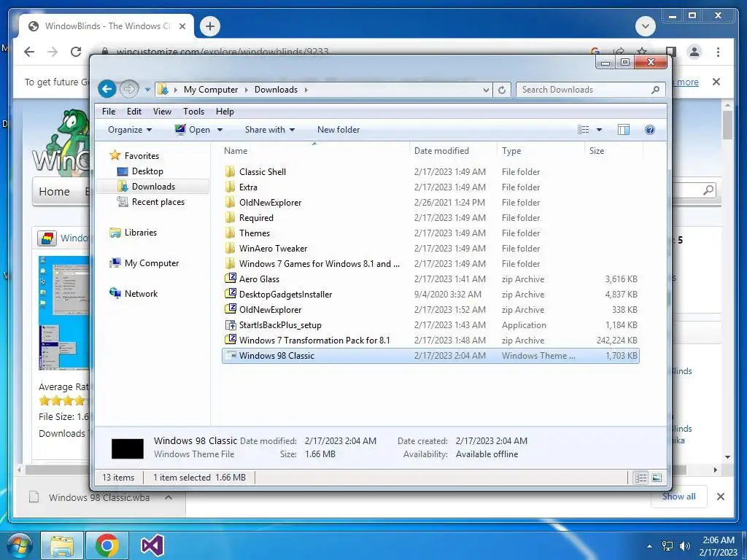Open the File menu in Explorer

click(x=109, y=112)
